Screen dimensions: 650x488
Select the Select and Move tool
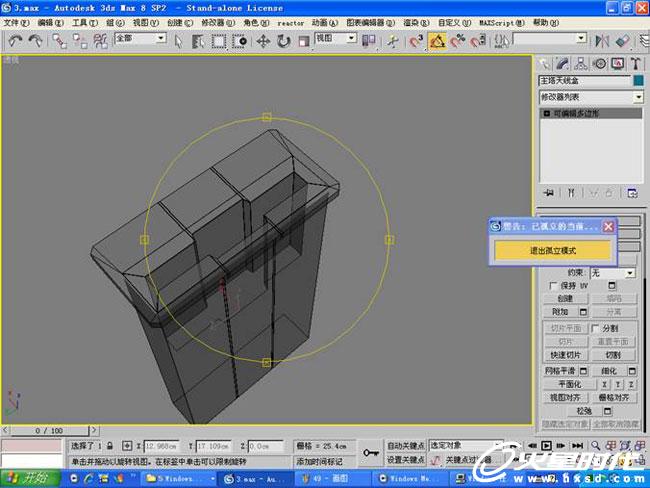point(263,41)
